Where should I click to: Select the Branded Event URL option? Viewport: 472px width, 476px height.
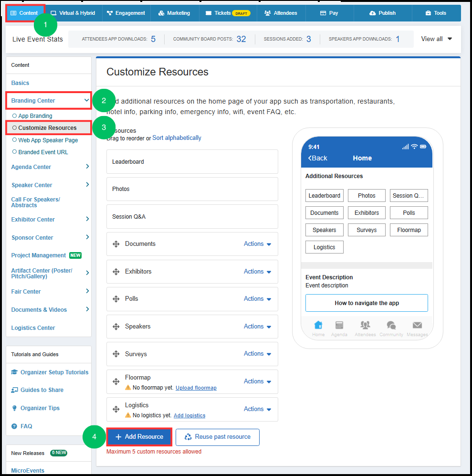click(x=40, y=152)
